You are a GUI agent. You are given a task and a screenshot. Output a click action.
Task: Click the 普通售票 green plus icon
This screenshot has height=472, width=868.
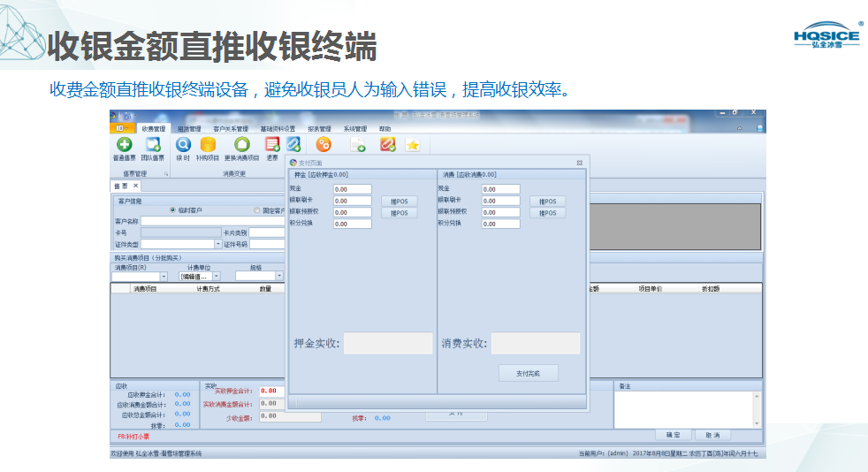click(x=124, y=145)
